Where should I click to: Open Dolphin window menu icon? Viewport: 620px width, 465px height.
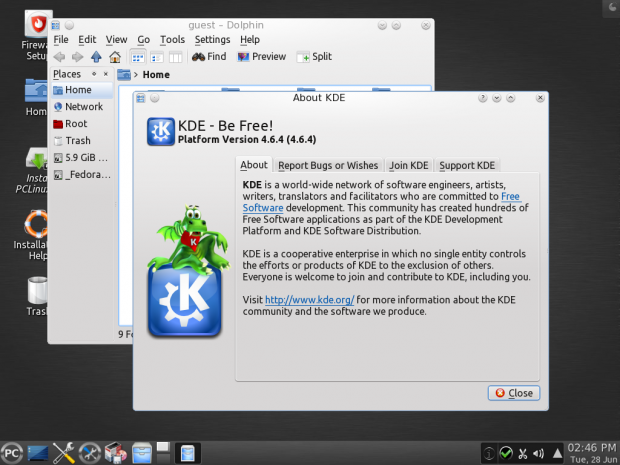[55, 25]
